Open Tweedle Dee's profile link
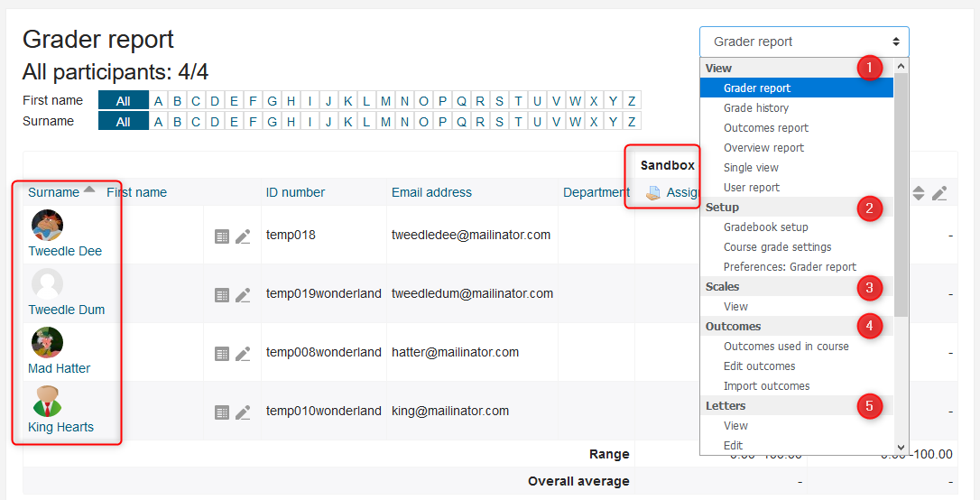This screenshot has height=500, width=980. (65, 251)
